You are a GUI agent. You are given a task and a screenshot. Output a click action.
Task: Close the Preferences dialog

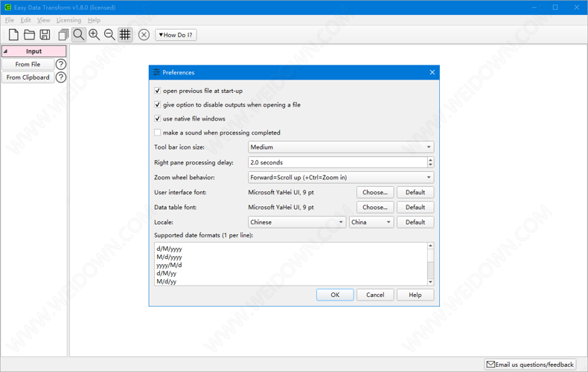click(x=432, y=72)
